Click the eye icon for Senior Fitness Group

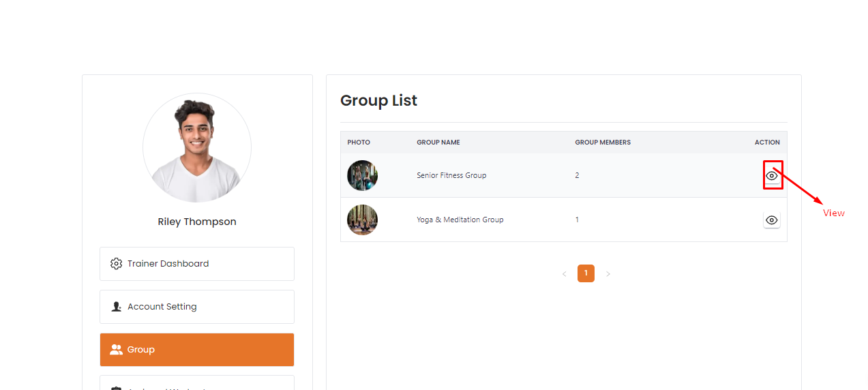pyautogui.click(x=771, y=176)
